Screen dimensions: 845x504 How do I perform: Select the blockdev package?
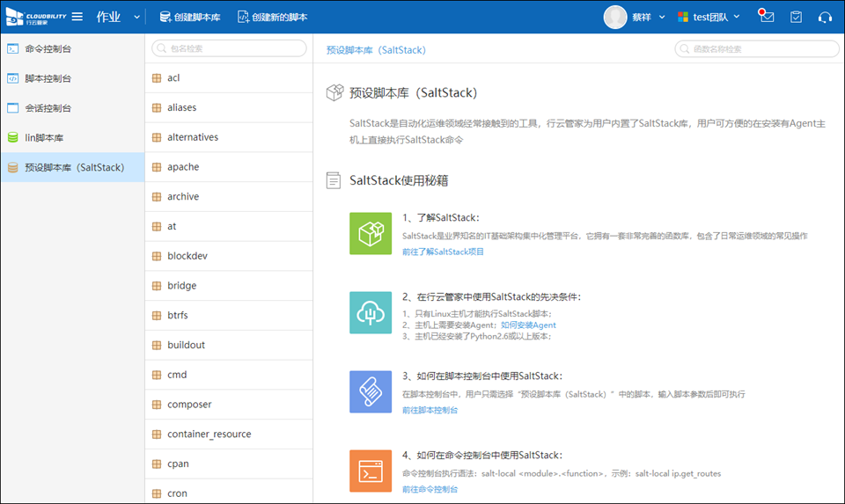(229, 256)
